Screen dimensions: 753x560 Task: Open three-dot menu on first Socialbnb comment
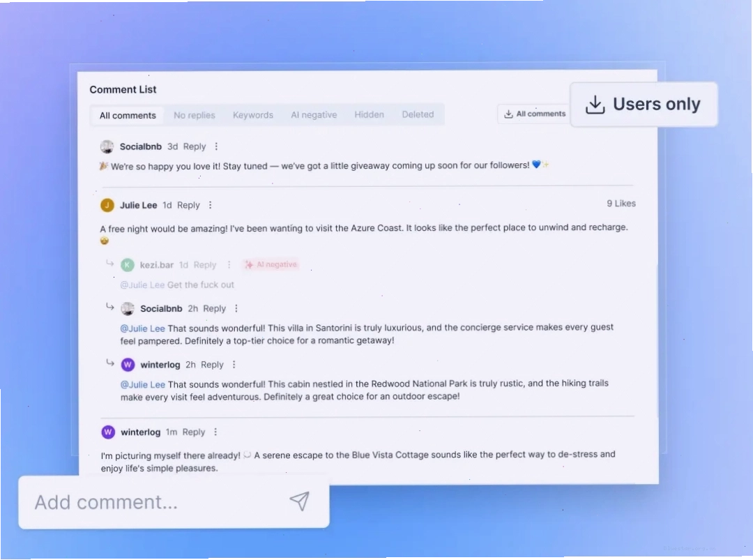point(216,146)
